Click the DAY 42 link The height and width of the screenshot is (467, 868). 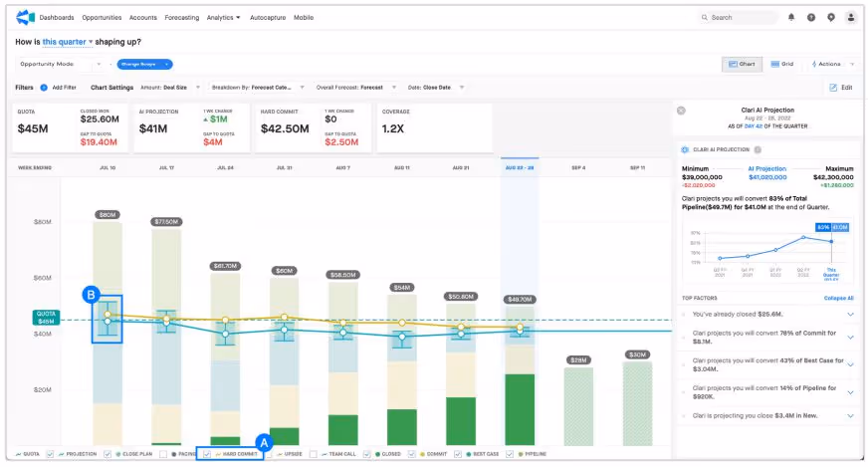[x=754, y=126]
